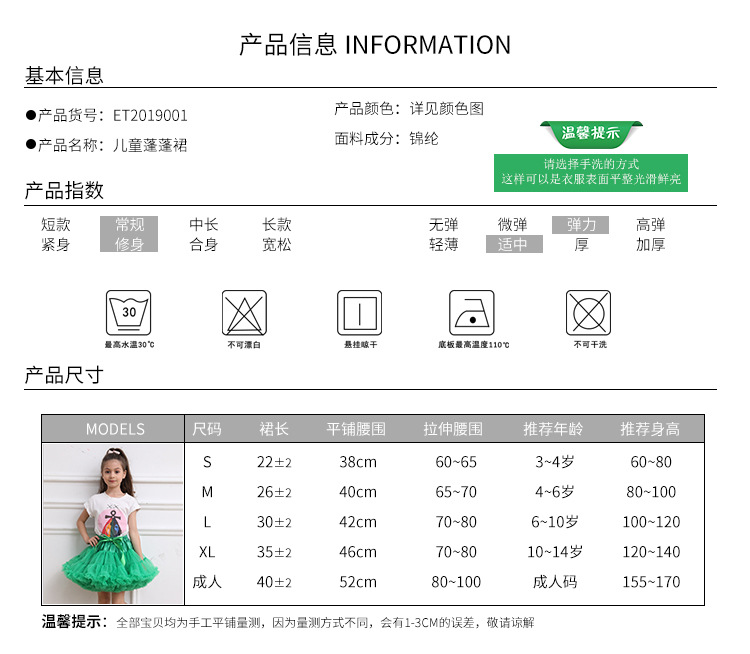The width and height of the screenshot is (750, 654).
Task: Click the 产品信息 INFORMATION title
Action: pyautogui.click(x=375, y=45)
